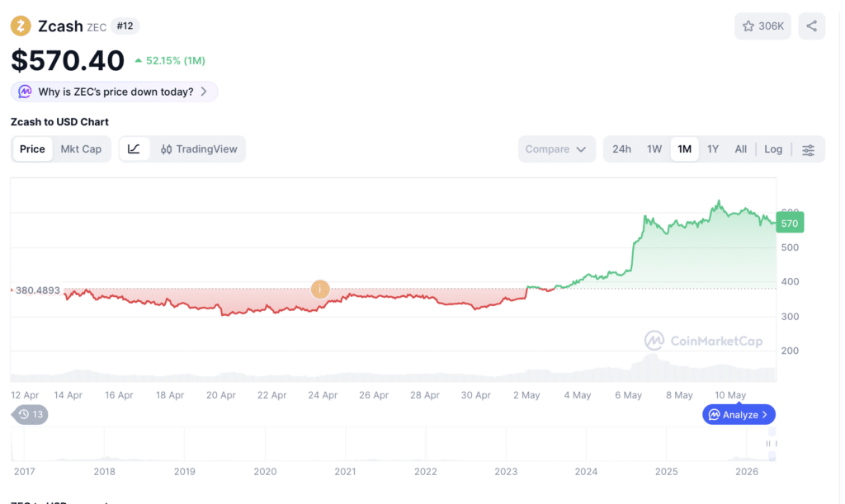Click the 12 Apr date axis label

(x=25, y=395)
